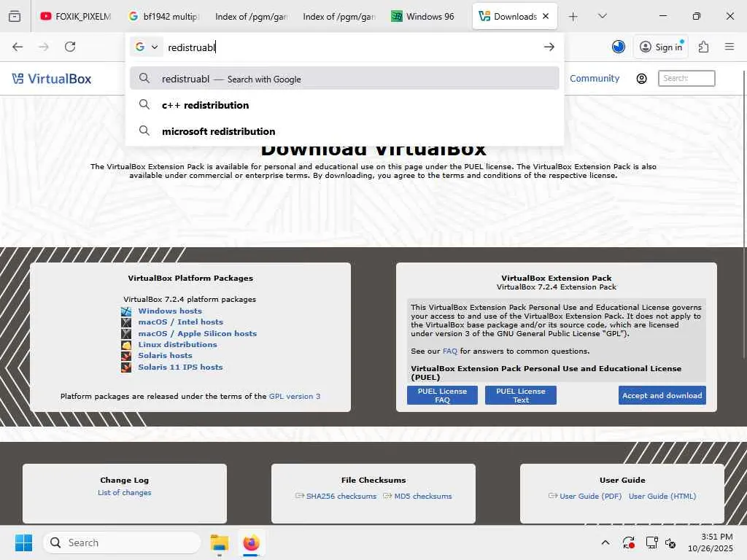747x560 pixels.
Task: Click the Firefox View icon in tab strip
Action: click(x=15, y=16)
